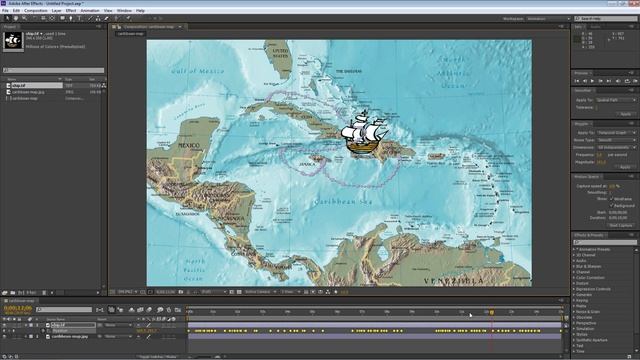
Task: Create a new folder in Project panel
Action: point(13,293)
